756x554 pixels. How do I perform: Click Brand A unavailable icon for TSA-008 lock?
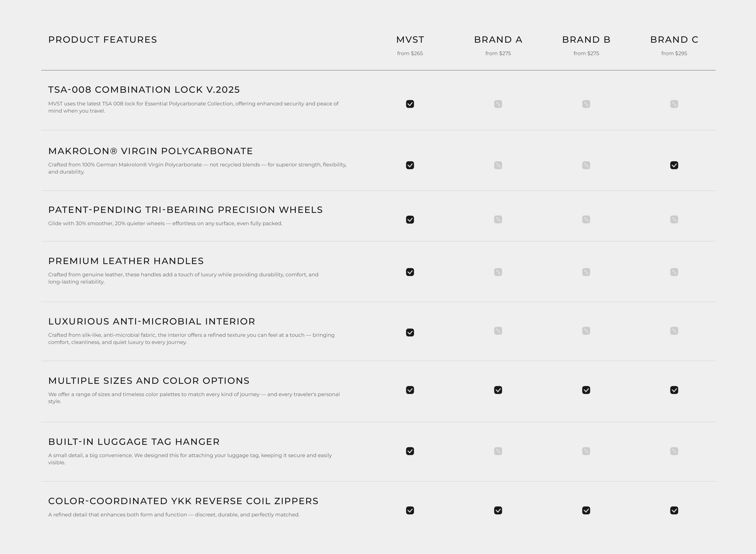click(498, 104)
